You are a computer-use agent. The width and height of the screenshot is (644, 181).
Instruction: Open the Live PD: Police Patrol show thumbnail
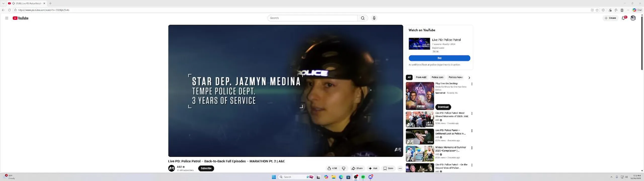tap(419, 44)
